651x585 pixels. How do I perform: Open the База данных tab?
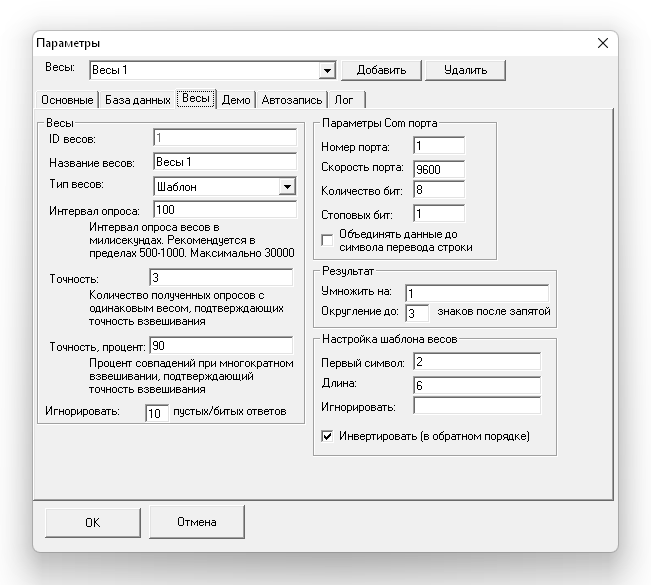(137, 100)
